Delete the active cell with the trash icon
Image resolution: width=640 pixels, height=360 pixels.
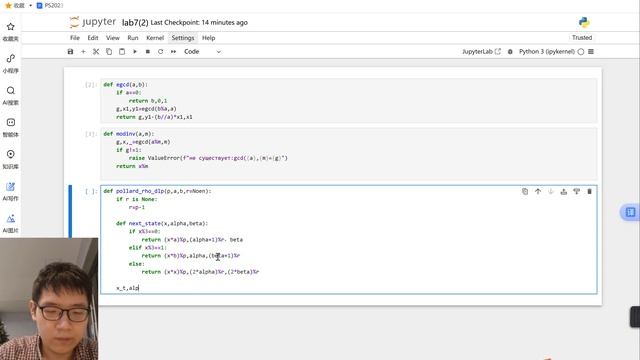[589, 191]
